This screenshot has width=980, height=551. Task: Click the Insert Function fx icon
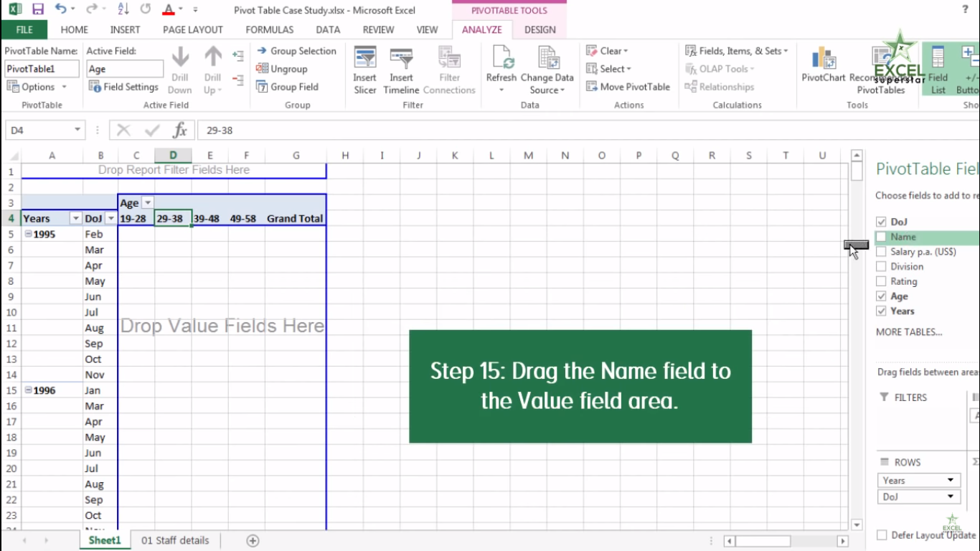click(179, 131)
